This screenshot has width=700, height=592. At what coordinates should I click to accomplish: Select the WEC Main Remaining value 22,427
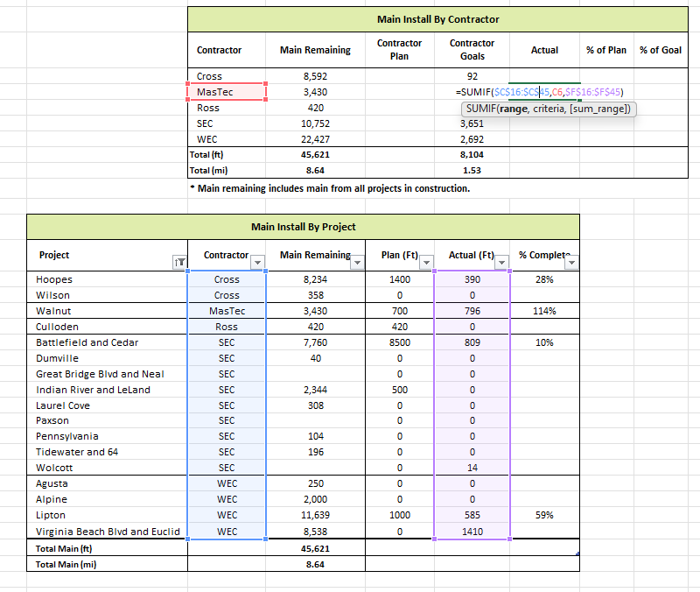click(x=315, y=139)
